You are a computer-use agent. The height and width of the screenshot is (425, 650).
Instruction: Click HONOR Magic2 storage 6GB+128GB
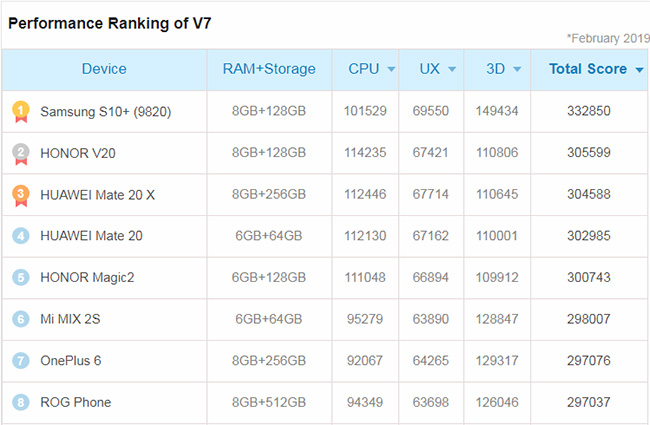pos(269,277)
